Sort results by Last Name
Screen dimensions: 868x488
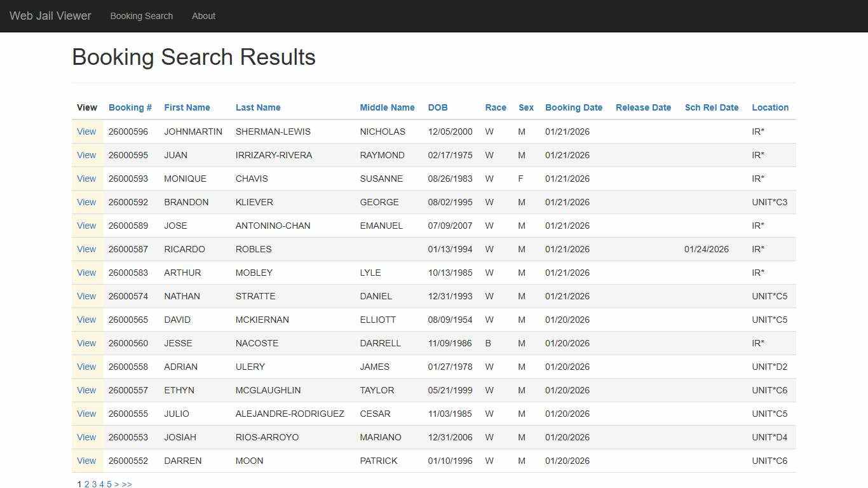257,107
